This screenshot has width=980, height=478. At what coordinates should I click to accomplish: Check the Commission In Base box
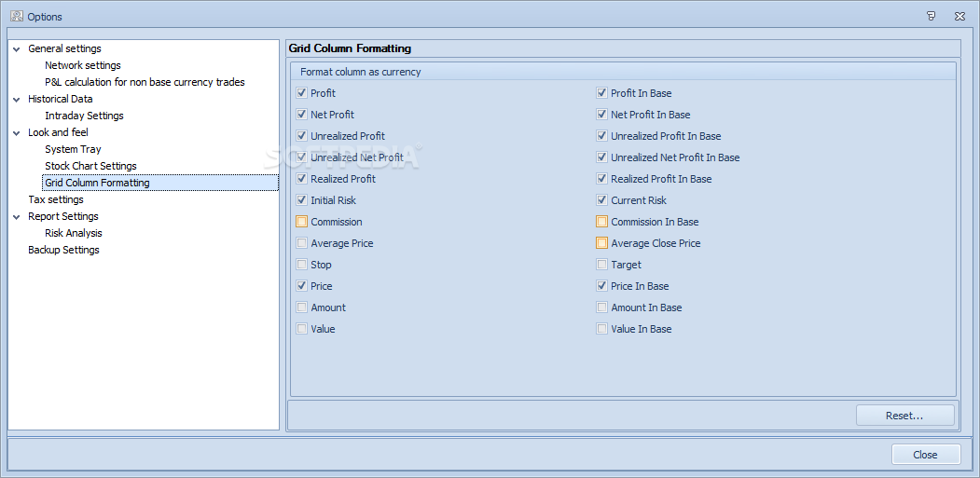coord(601,222)
